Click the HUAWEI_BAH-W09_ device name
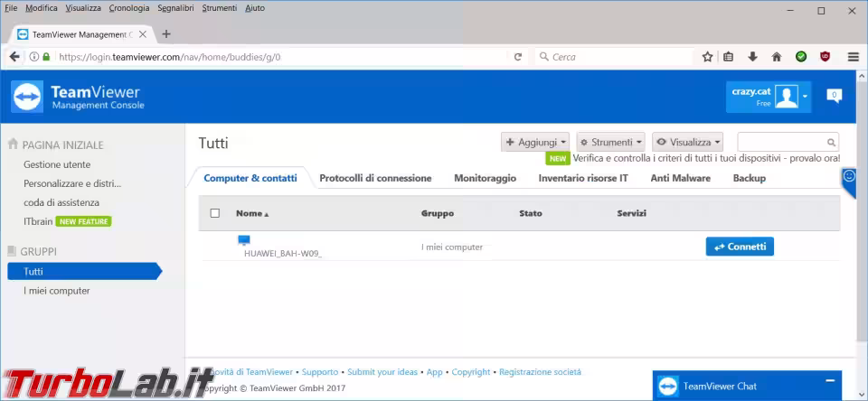The width and height of the screenshot is (868, 401). pyautogui.click(x=283, y=254)
